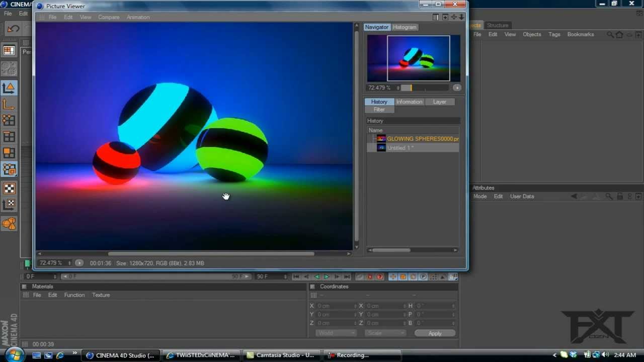Step to the previous frame in timeline controls

[x=306, y=277]
